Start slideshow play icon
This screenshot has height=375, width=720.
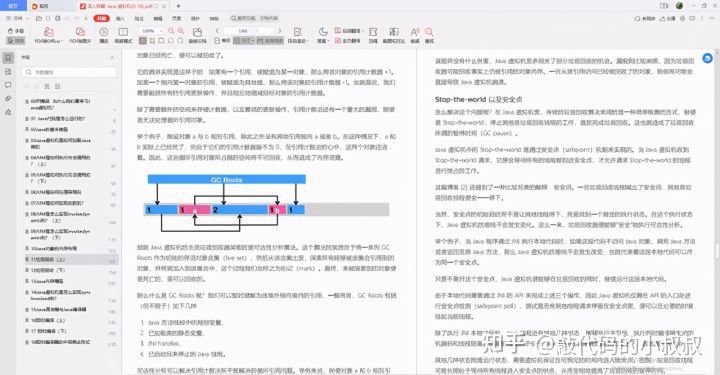click(x=104, y=32)
